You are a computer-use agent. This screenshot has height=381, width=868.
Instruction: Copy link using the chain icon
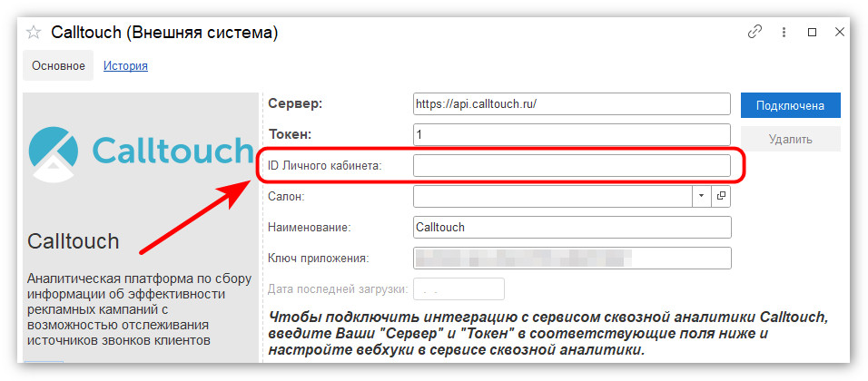pos(755,32)
